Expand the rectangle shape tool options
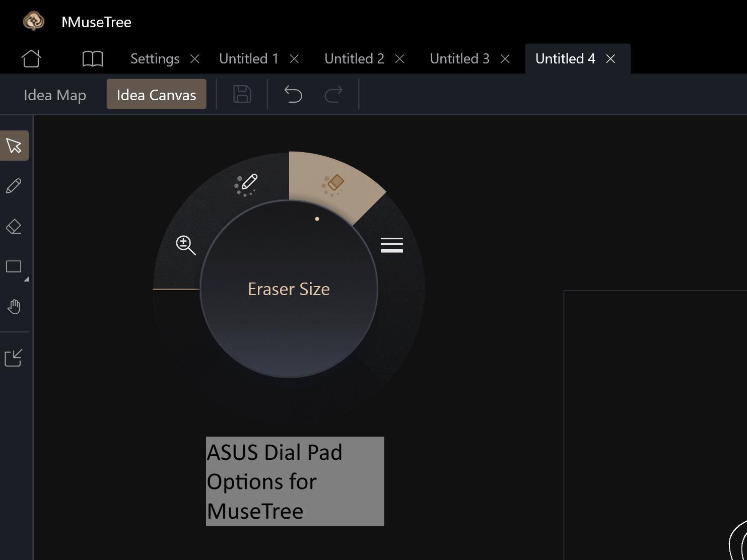Image resolution: width=747 pixels, height=560 pixels. click(26, 278)
